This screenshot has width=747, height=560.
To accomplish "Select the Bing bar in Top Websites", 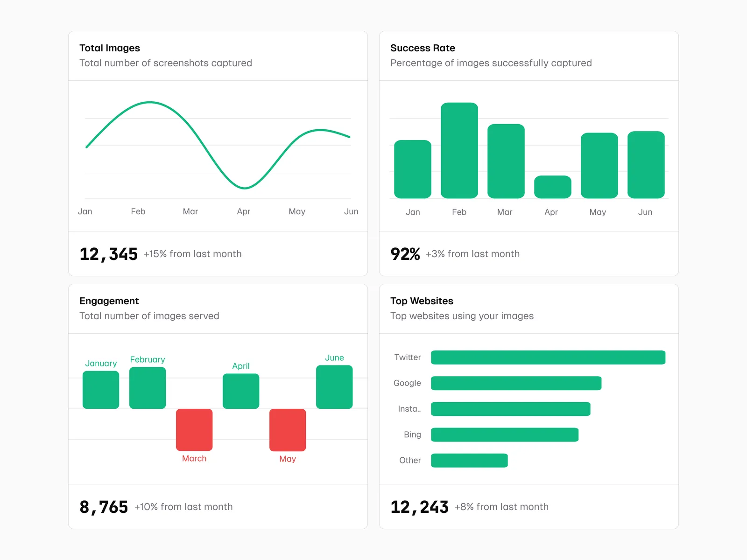I will [504, 434].
